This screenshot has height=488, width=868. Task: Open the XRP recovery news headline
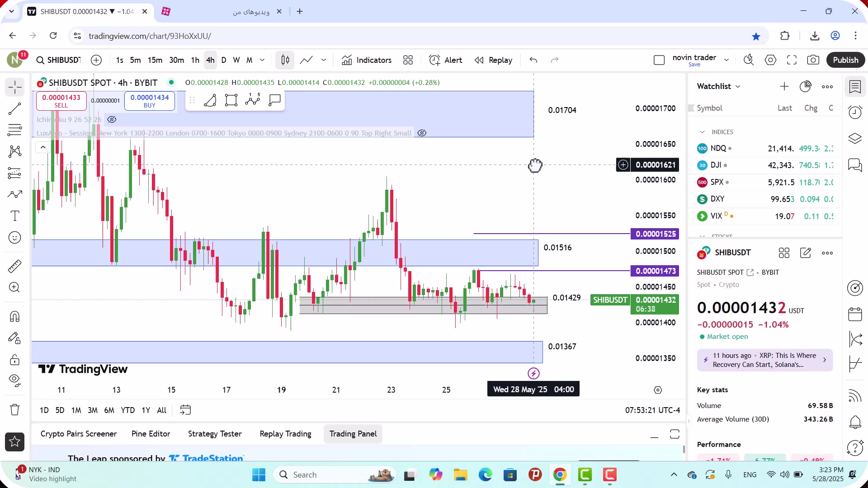[765, 360]
